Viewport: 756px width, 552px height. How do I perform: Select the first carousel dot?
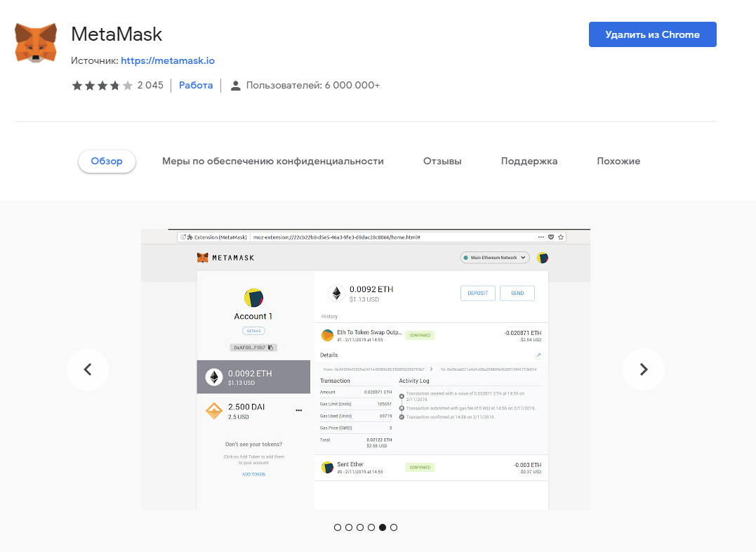pos(338,527)
